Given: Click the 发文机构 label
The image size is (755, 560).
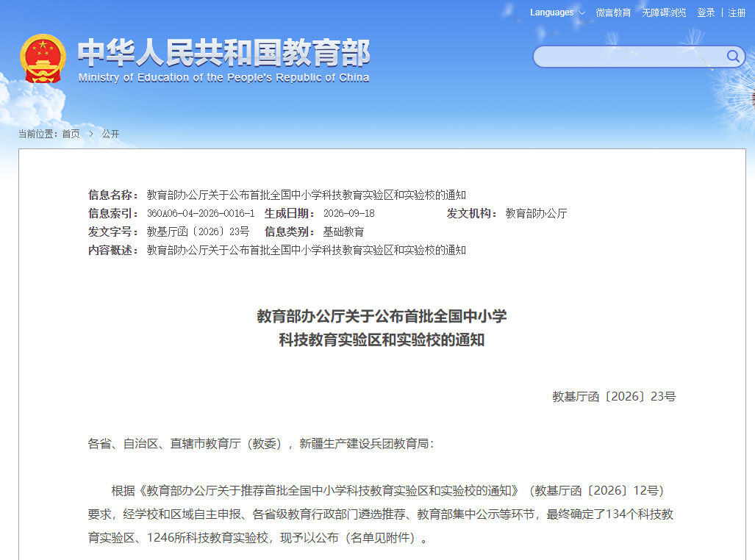Looking at the screenshot, I should 471,213.
